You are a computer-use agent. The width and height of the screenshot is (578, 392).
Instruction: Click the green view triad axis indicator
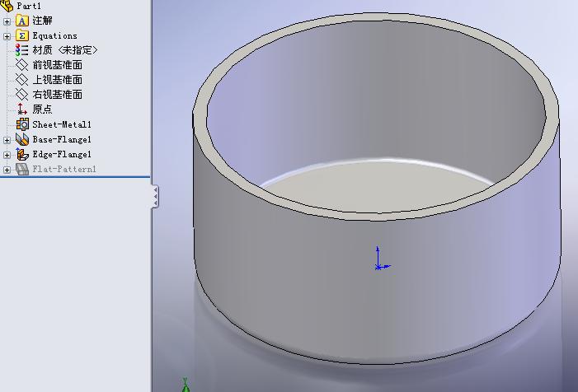pyautogui.click(x=186, y=385)
